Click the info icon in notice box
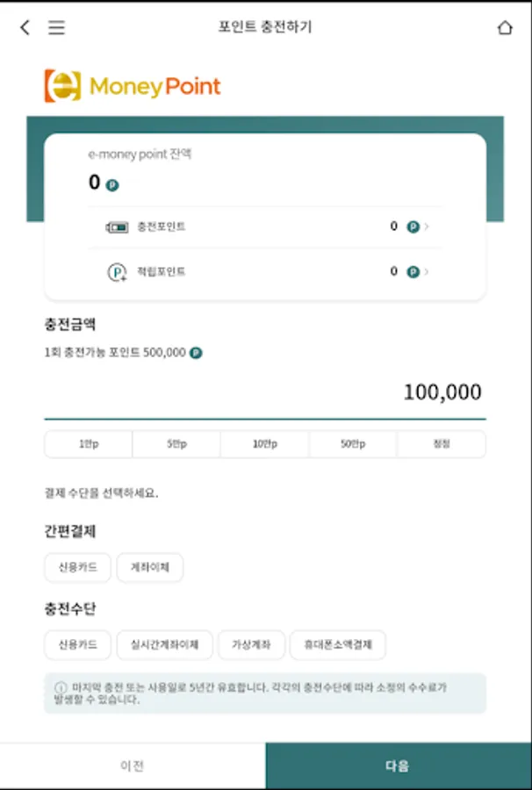Screen dimensions: 532x790 (x=61, y=687)
